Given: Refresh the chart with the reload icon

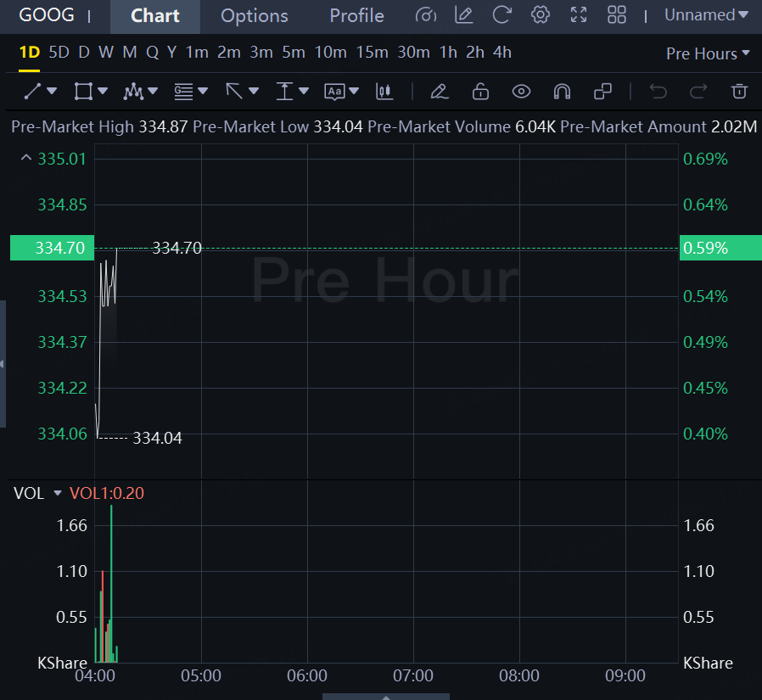Looking at the screenshot, I should coord(502,15).
